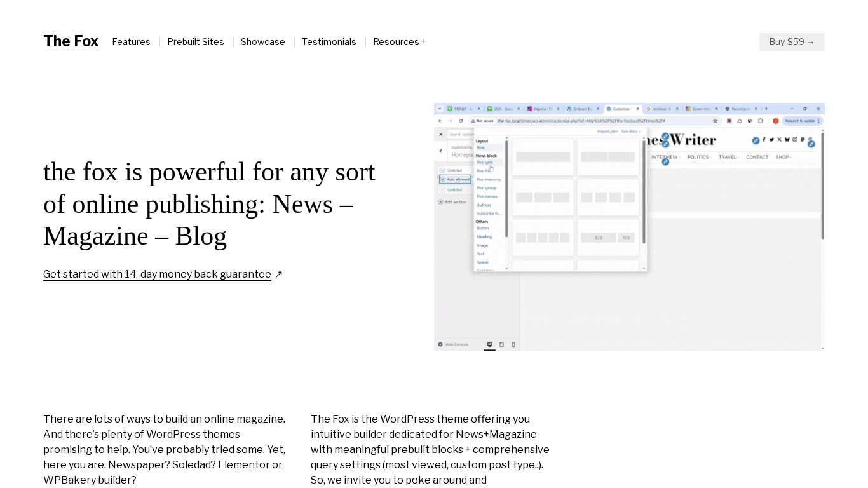Click the browser reload icon in the demo
This screenshot has height=488, width=868.
coord(461,121)
